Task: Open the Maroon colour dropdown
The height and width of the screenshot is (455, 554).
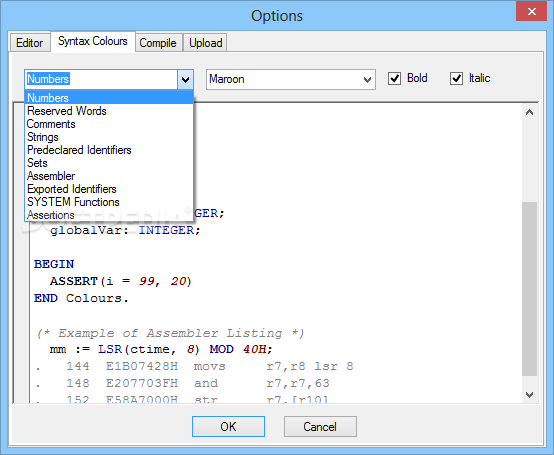Action: (290, 79)
